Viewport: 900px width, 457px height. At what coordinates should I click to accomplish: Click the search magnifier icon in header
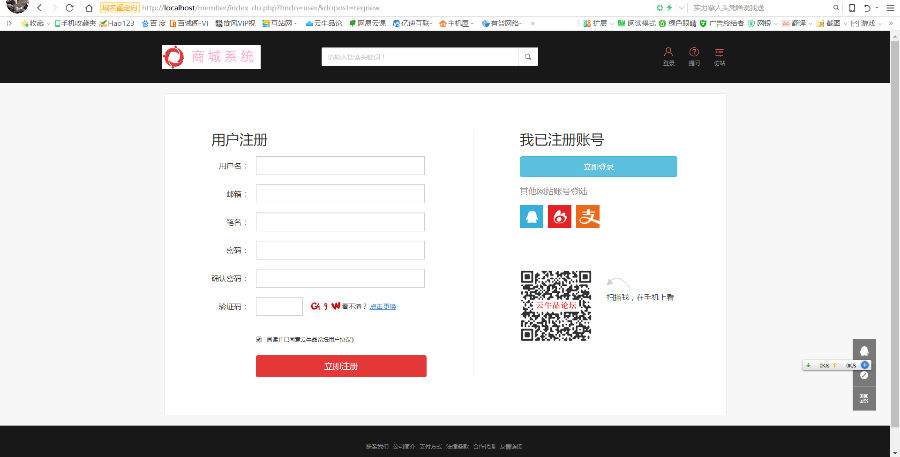click(528, 57)
